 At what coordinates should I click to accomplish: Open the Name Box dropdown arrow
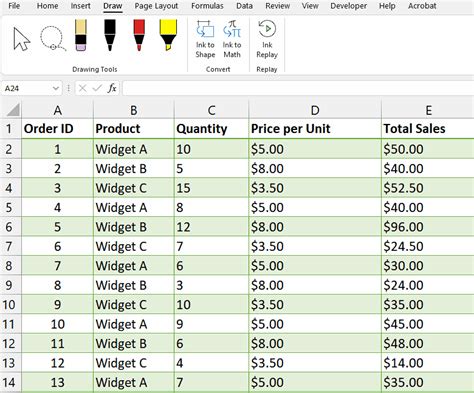pyautogui.click(x=55, y=88)
